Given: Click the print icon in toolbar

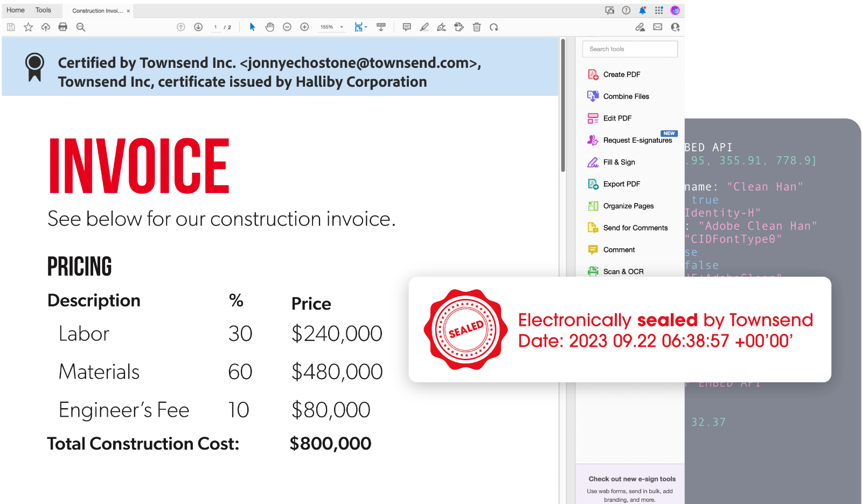Looking at the screenshot, I should 63,27.
